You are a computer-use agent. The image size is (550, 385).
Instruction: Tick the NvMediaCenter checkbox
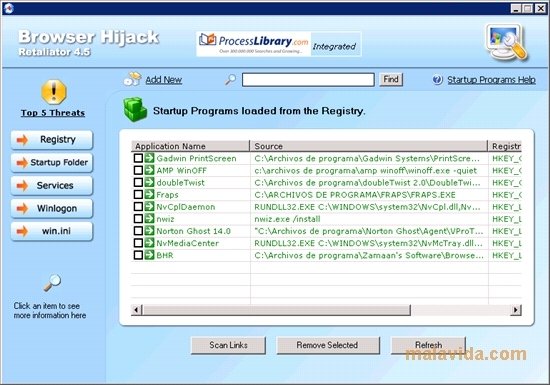click(x=138, y=243)
